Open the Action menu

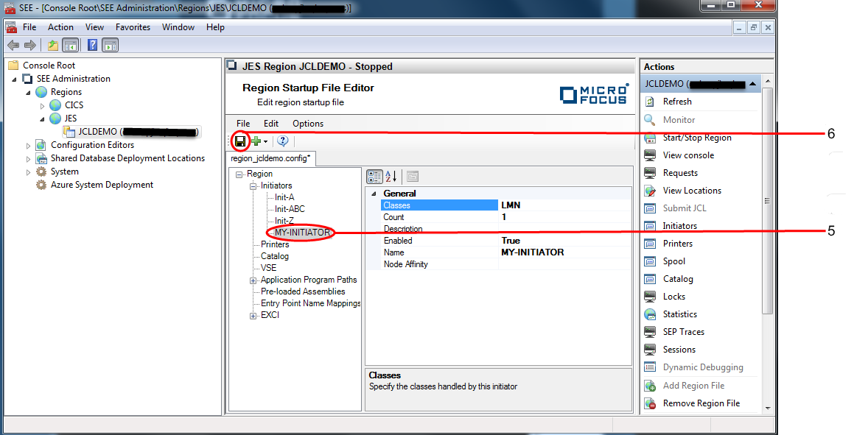pyautogui.click(x=60, y=27)
